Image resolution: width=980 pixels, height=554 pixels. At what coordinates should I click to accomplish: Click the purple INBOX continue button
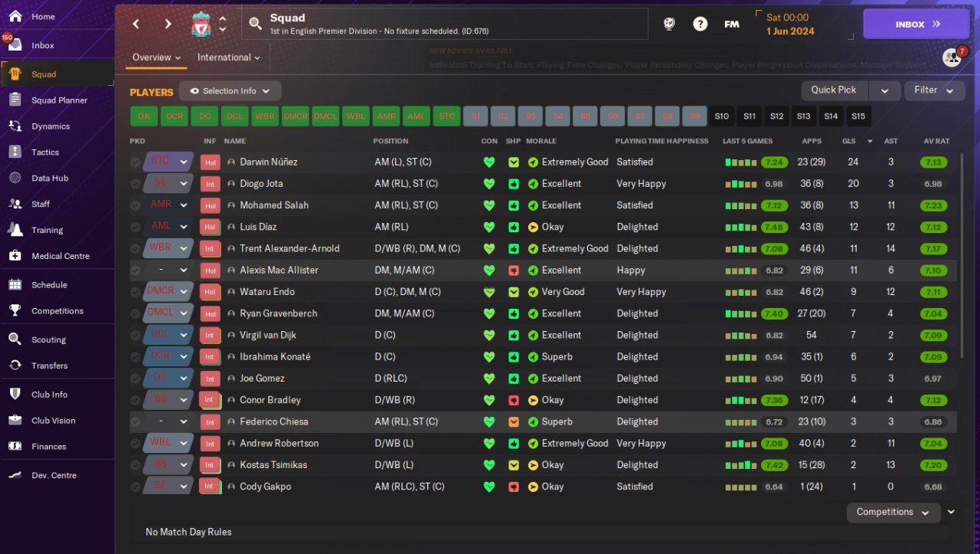[x=916, y=24]
